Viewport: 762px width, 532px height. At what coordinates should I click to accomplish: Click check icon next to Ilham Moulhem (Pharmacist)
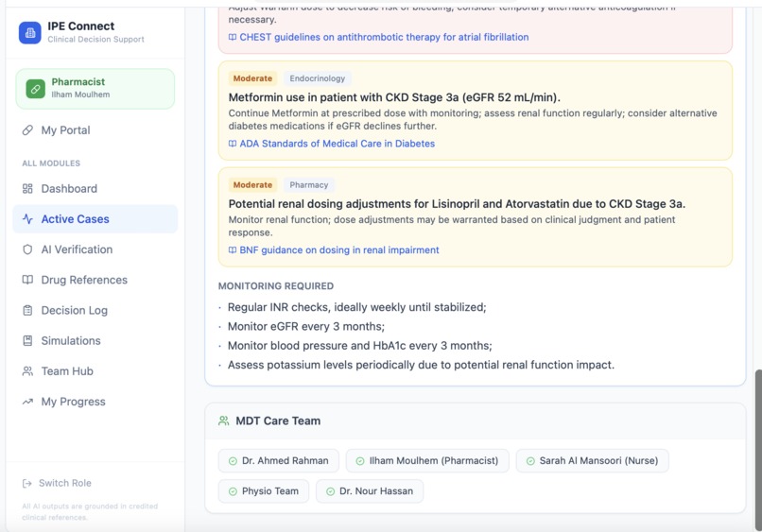360,461
